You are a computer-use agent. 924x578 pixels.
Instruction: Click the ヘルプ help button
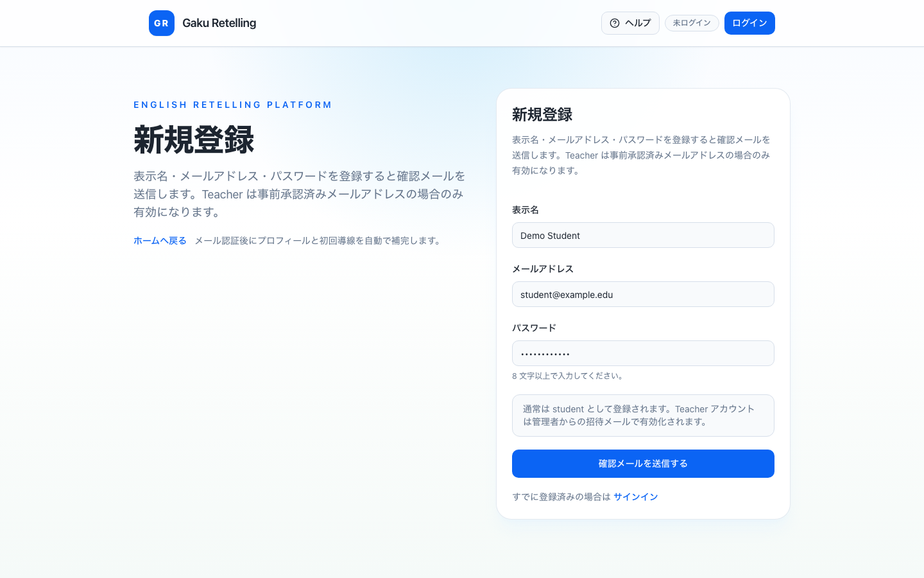630,23
